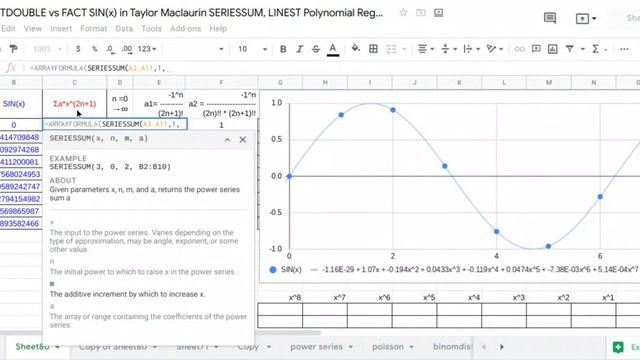The image size is (640, 360).
Task: Open vertical align options
Action: (x=449, y=49)
